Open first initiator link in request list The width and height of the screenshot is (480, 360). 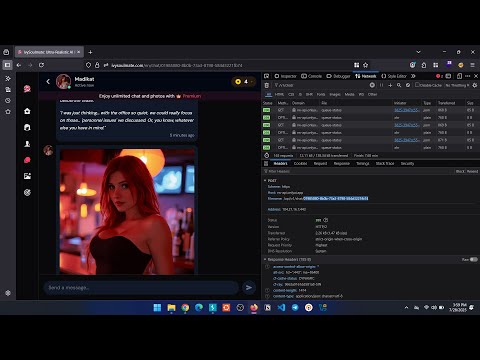406,110
